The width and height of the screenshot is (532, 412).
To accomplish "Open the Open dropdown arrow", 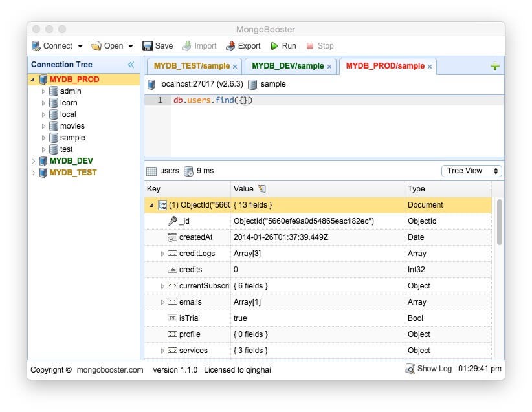I will pyautogui.click(x=131, y=46).
